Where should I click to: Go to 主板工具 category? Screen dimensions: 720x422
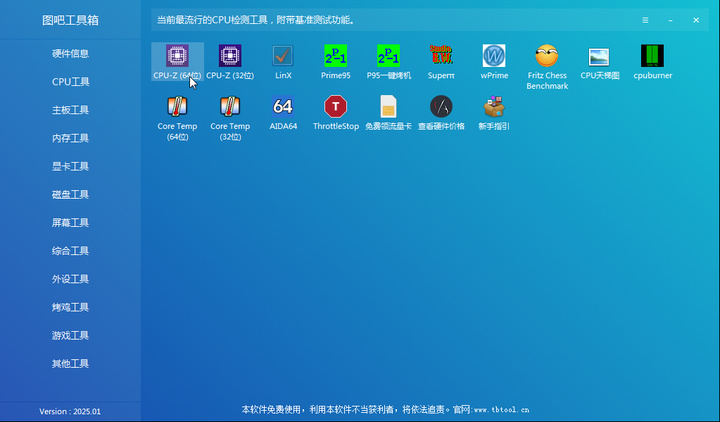point(70,110)
